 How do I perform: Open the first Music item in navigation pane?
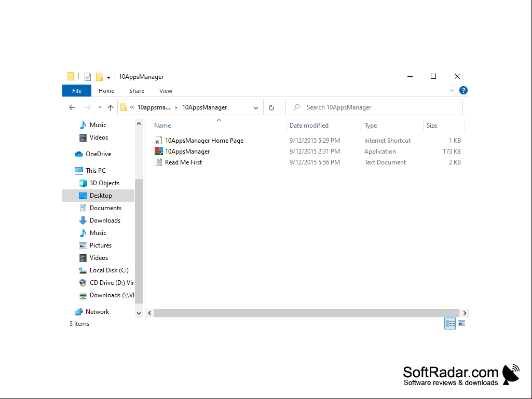tap(98, 125)
